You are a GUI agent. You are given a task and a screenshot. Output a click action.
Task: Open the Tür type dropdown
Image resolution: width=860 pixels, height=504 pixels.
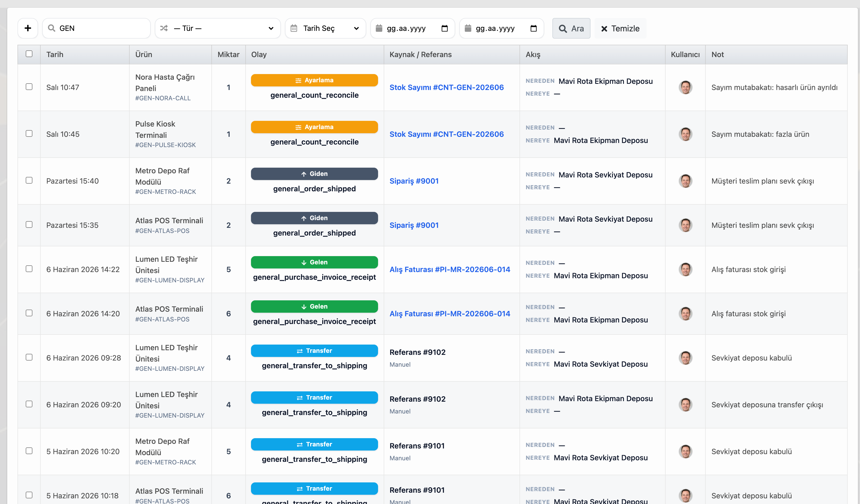pos(218,28)
